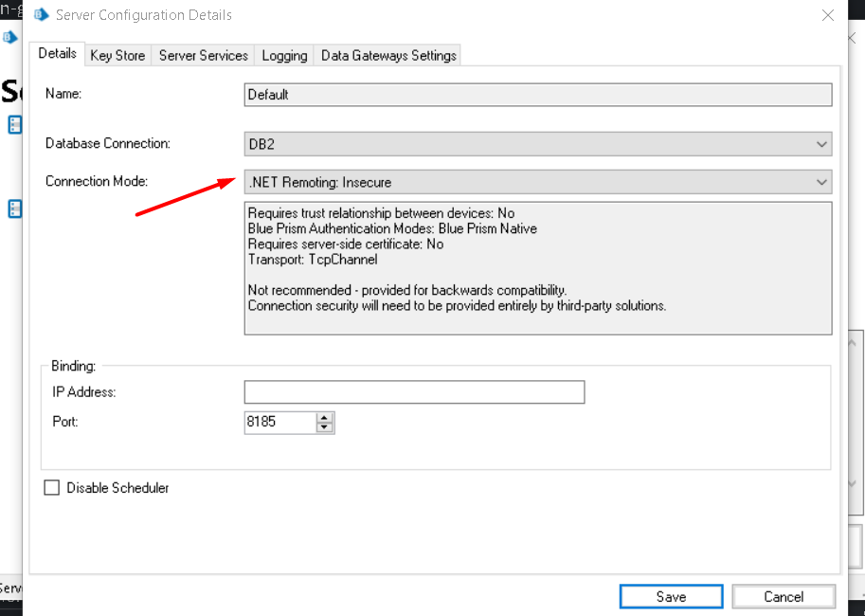The height and width of the screenshot is (616, 865).
Task: Go to the Logging tab
Action: click(284, 55)
